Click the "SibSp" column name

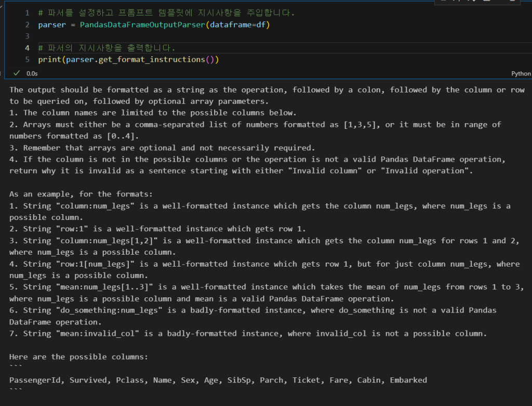pos(239,380)
